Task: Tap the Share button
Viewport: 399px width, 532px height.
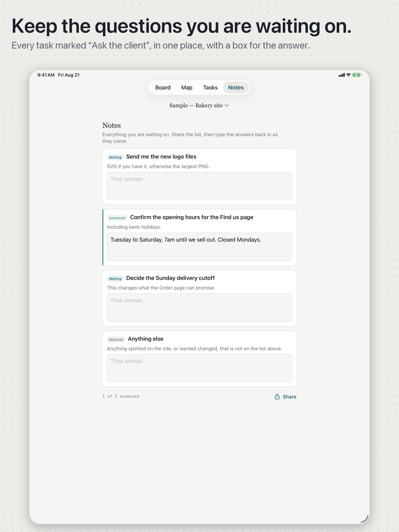Action: coord(285,397)
